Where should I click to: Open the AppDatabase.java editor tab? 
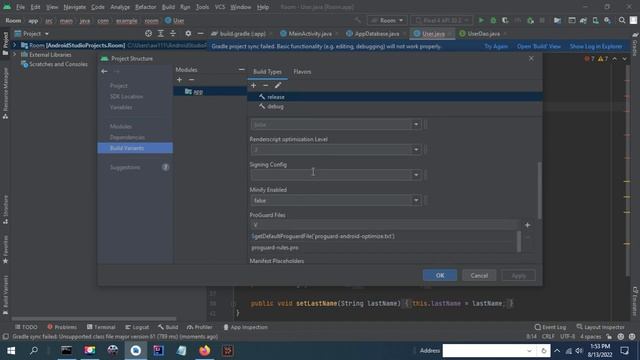click(x=376, y=33)
